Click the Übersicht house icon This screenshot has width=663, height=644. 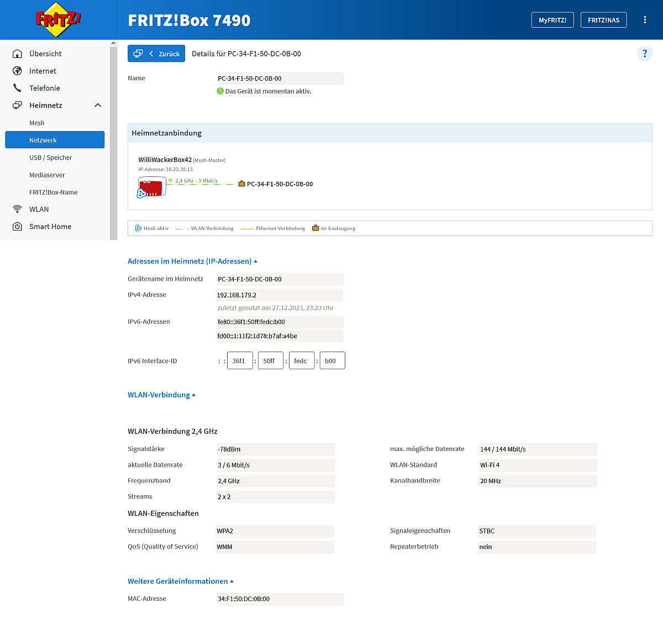click(18, 54)
